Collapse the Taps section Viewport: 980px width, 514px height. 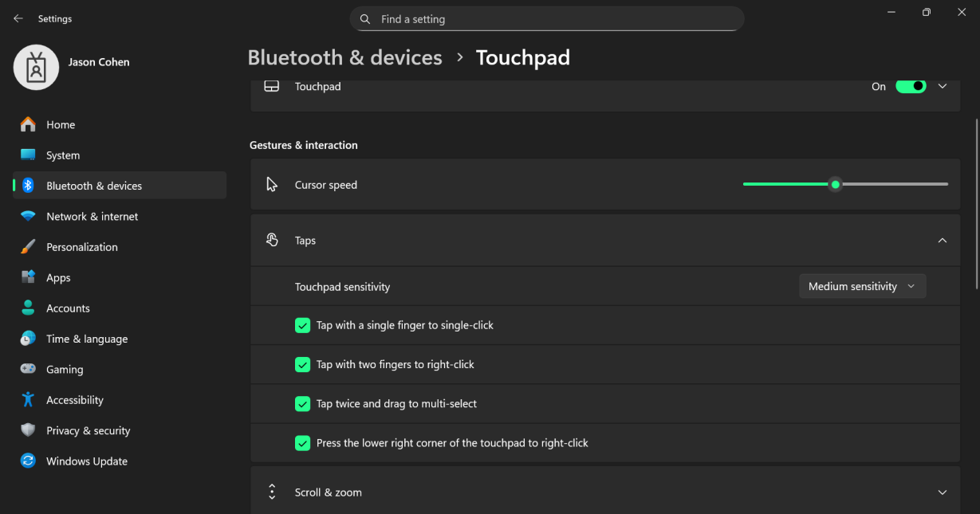942,240
